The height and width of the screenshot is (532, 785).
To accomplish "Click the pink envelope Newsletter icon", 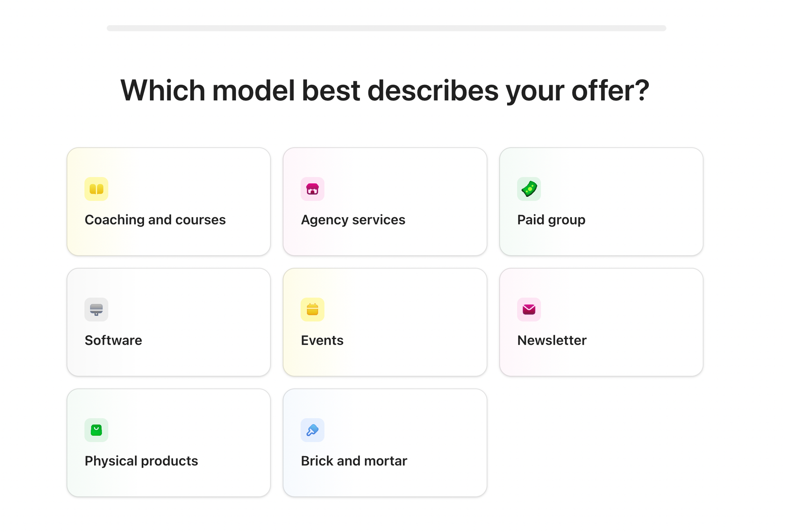I will coord(529,309).
